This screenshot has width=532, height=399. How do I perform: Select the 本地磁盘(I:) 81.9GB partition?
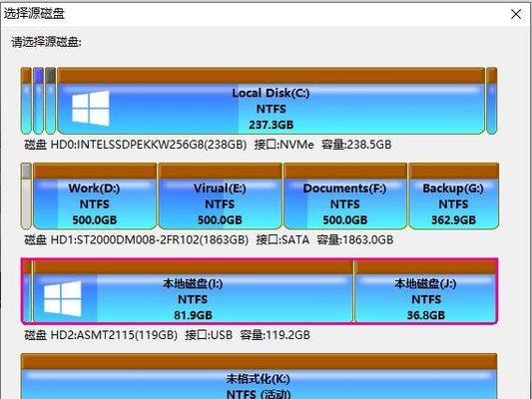pos(193,291)
